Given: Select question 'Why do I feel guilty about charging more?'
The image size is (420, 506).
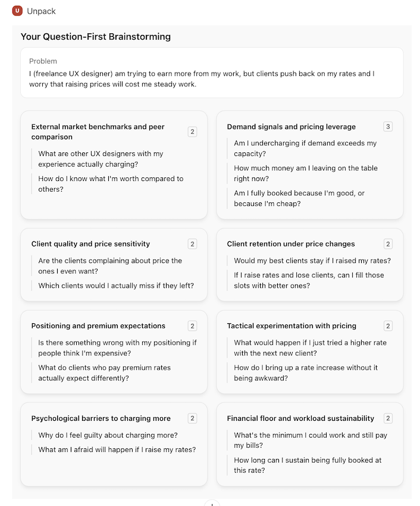Looking at the screenshot, I should click(108, 435).
